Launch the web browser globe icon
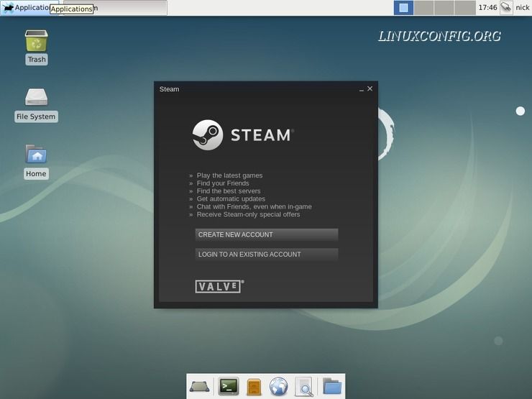Image resolution: width=532 pixels, height=399 pixels. pos(278,387)
